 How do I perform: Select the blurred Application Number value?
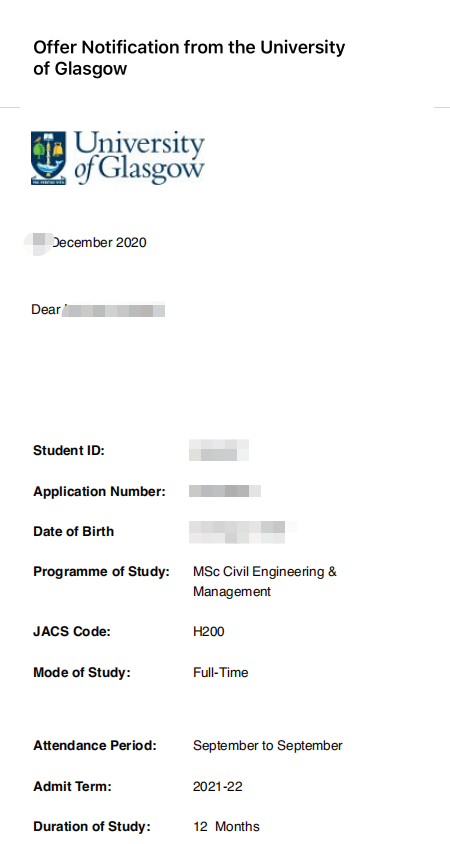tap(225, 491)
